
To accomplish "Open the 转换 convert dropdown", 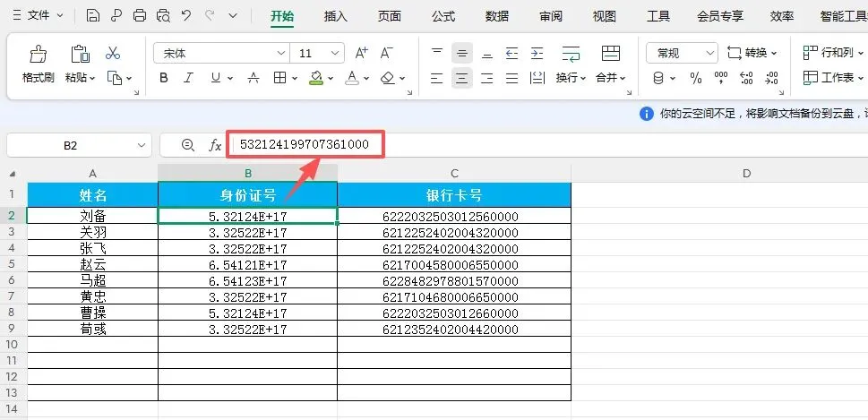I will click(752, 53).
